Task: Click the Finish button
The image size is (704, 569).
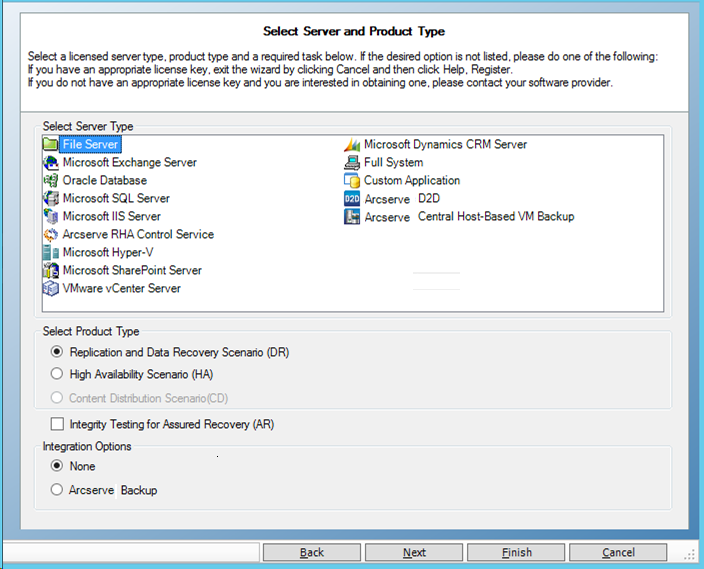Action: coord(516,552)
